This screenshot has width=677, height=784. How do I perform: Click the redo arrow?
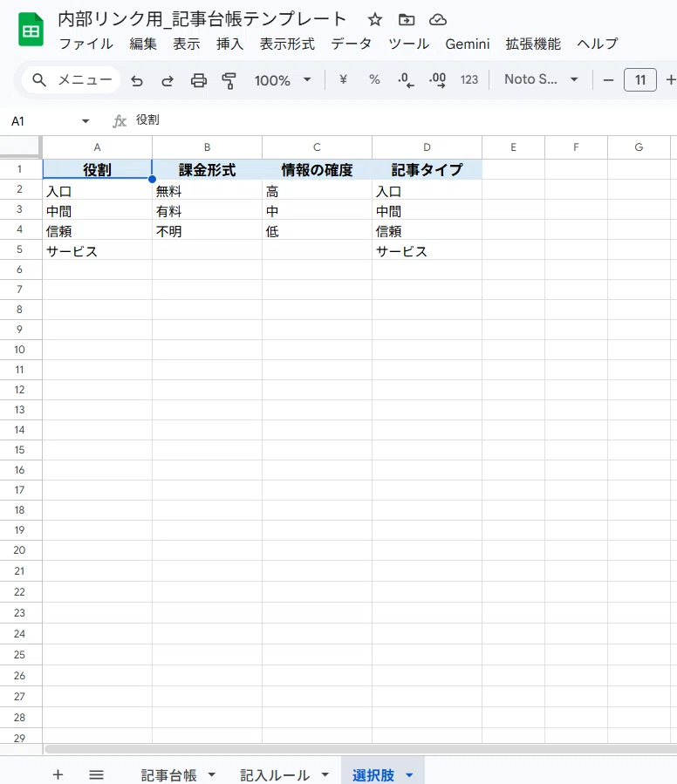168,80
